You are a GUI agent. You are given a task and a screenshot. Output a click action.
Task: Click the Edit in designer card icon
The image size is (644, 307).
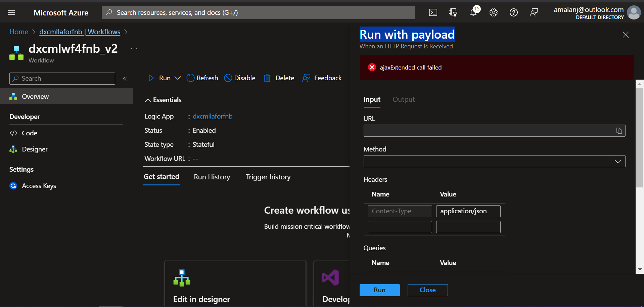pyautogui.click(x=182, y=278)
